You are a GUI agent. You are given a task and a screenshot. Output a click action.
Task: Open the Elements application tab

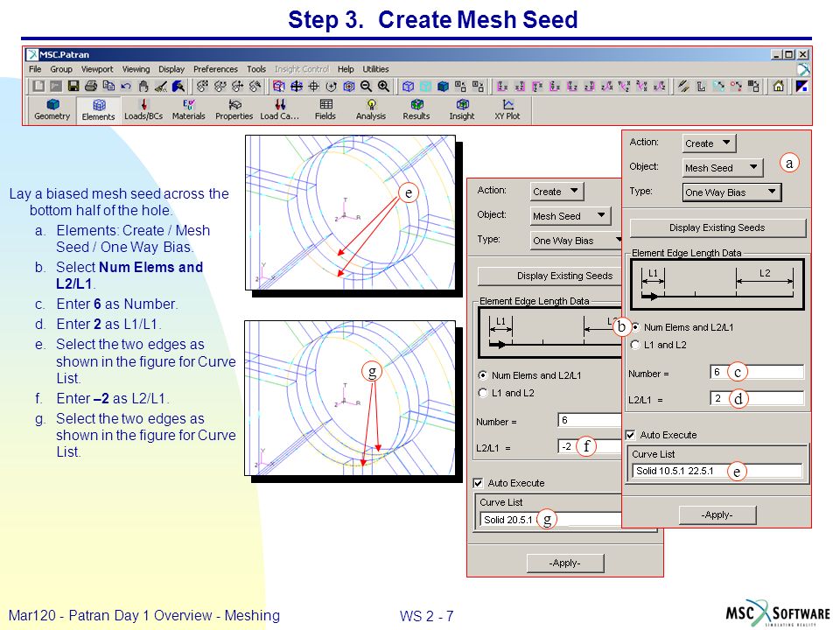click(x=99, y=110)
